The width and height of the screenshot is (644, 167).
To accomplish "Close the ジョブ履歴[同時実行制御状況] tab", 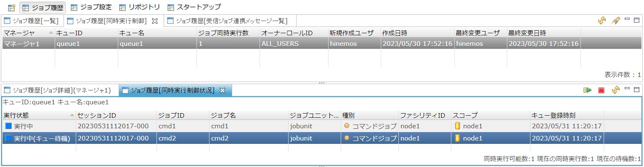I will (223, 90).
